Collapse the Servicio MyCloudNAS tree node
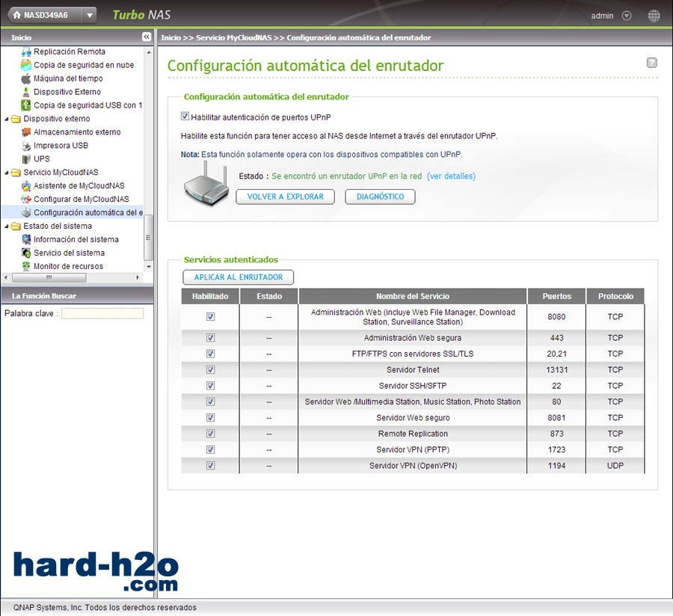Image resolution: width=673 pixels, height=616 pixels. pyautogui.click(x=7, y=173)
